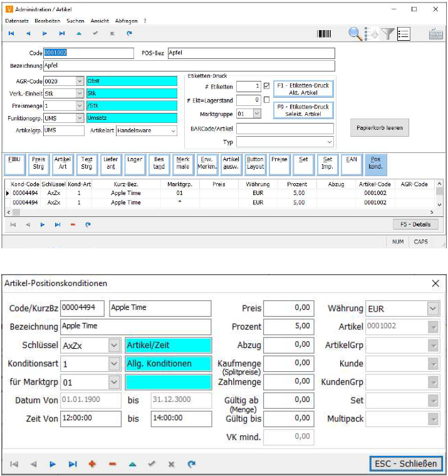Add new condition with the plus icon

[93, 464]
